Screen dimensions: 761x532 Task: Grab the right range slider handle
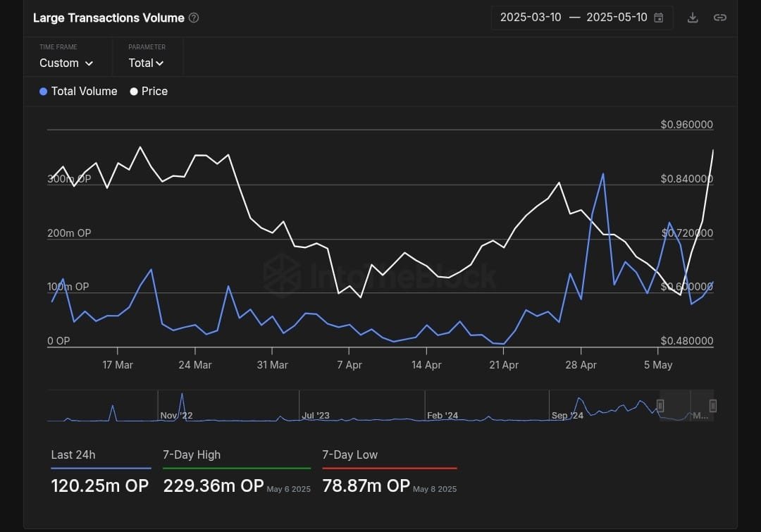point(713,406)
